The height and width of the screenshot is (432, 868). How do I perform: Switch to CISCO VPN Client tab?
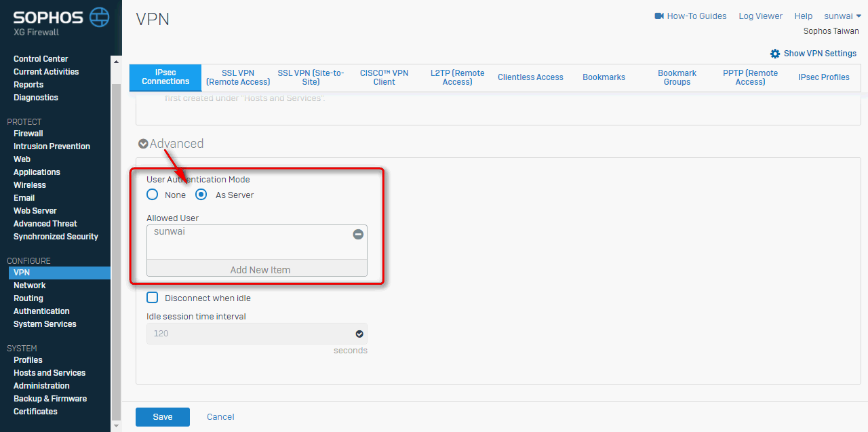pyautogui.click(x=384, y=77)
